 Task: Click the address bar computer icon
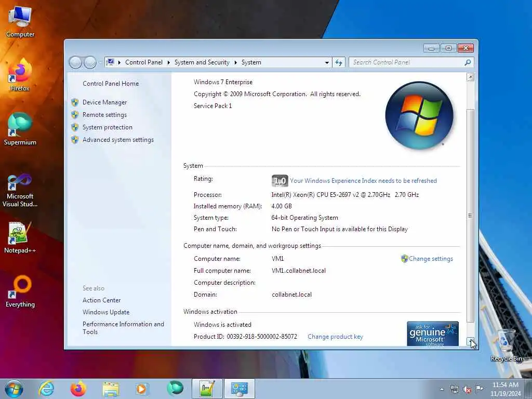pos(110,62)
